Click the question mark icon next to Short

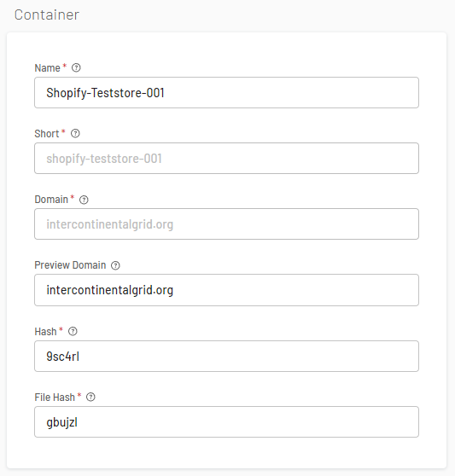coord(75,134)
